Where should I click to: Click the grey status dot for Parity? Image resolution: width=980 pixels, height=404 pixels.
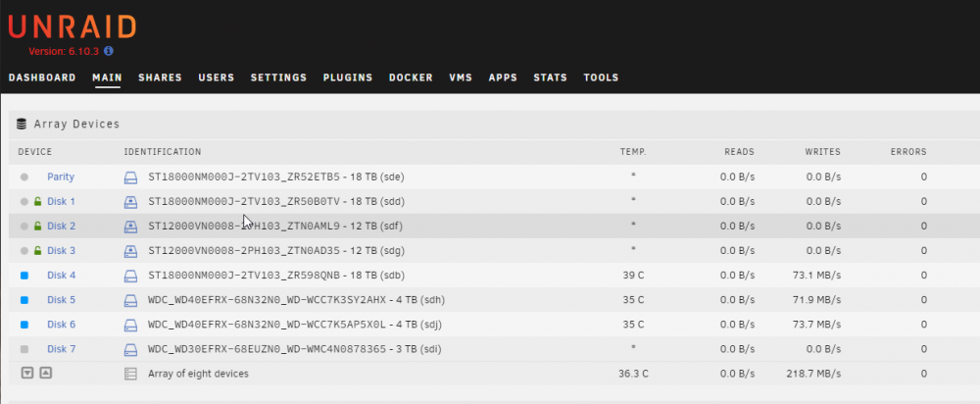(24, 177)
